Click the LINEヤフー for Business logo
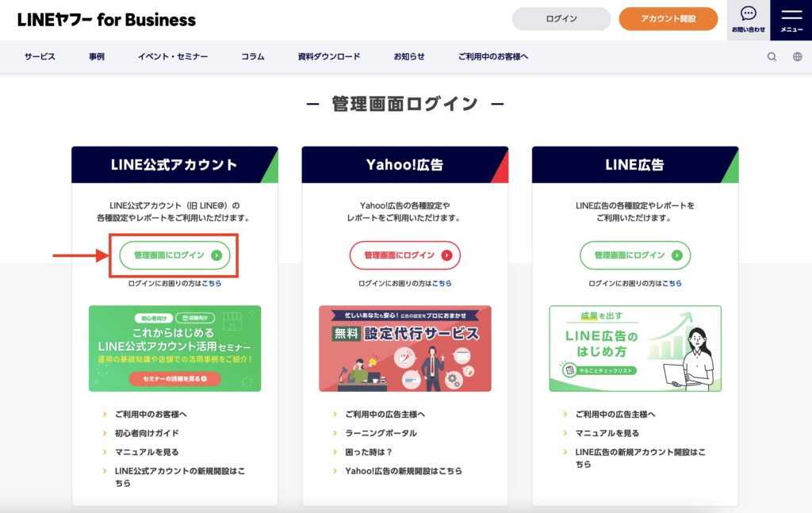 (x=106, y=20)
